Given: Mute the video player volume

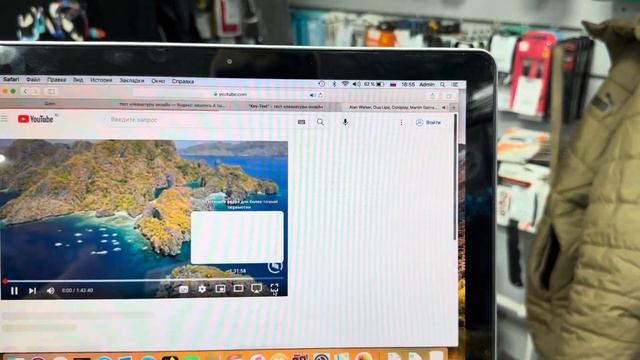Looking at the screenshot, I should [x=51, y=291].
